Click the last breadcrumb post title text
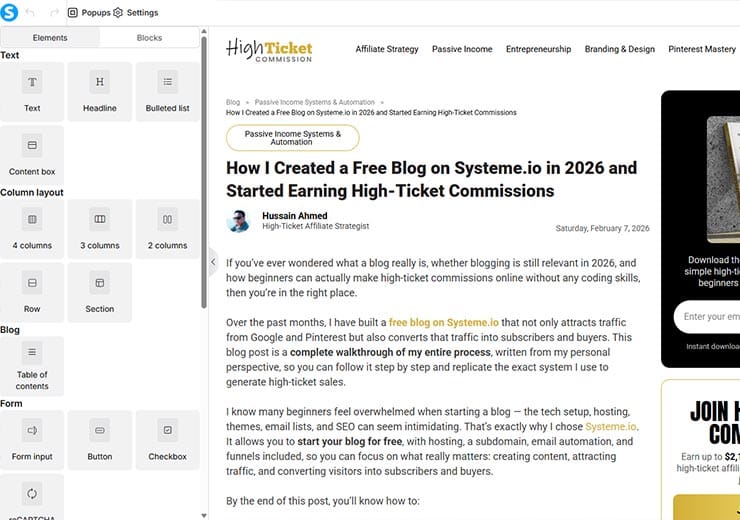The image size is (740, 520). (371, 112)
